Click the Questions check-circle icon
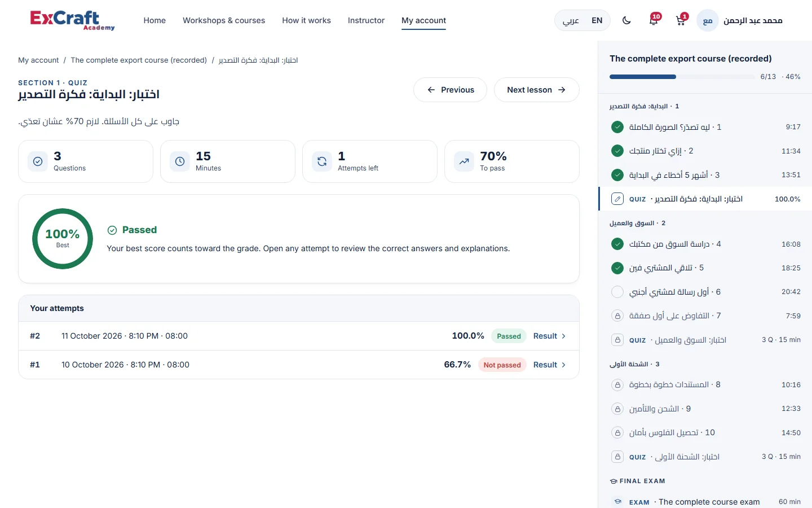Viewport: 812px width, 508px height. point(38,161)
